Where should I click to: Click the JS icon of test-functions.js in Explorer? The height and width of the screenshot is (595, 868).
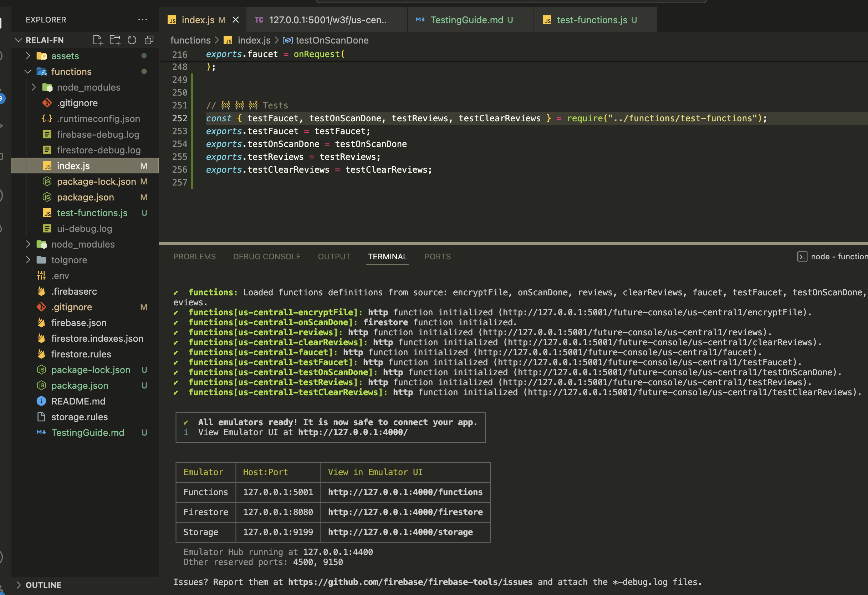(47, 213)
